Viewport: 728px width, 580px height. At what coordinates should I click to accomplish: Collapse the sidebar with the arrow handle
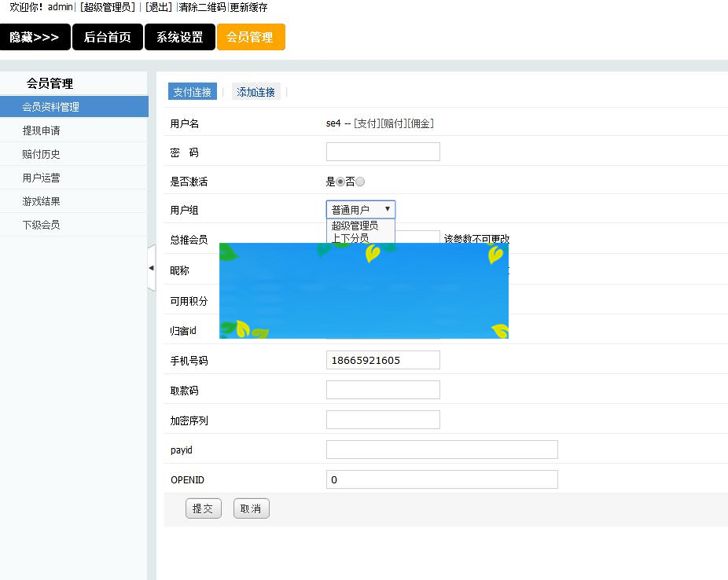pyautogui.click(x=151, y=267)
